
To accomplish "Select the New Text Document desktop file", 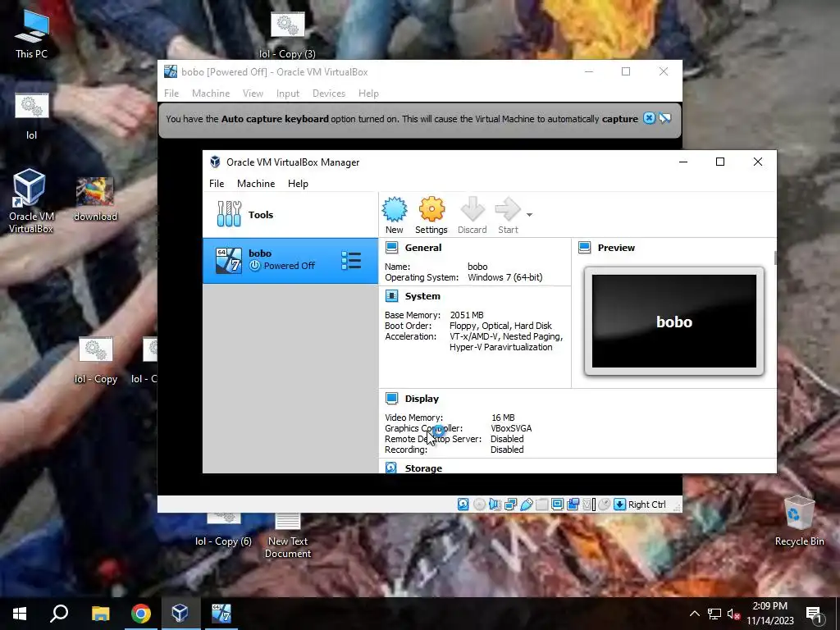I will [x=288, y=536].
